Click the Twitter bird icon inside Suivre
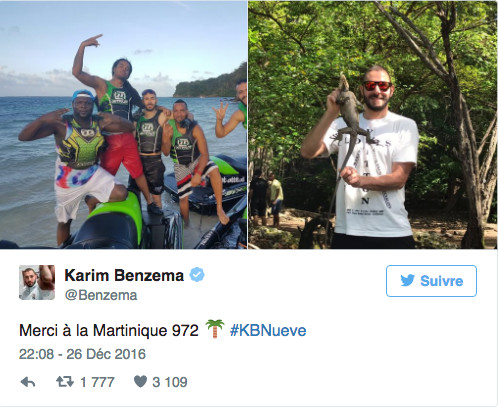Image resolution: width=499 pixels, height=407 pixels. [x=407, y=281]
